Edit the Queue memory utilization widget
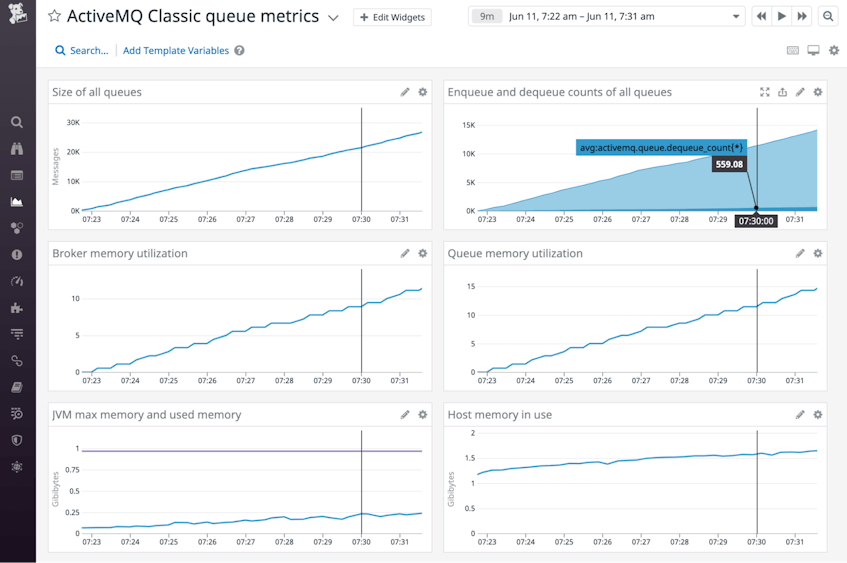The height and width of the screenshot is (563, 847). [800, 253]
